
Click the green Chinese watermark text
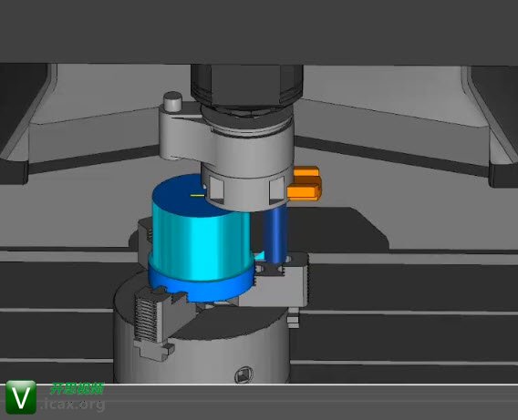click(78, 389)
